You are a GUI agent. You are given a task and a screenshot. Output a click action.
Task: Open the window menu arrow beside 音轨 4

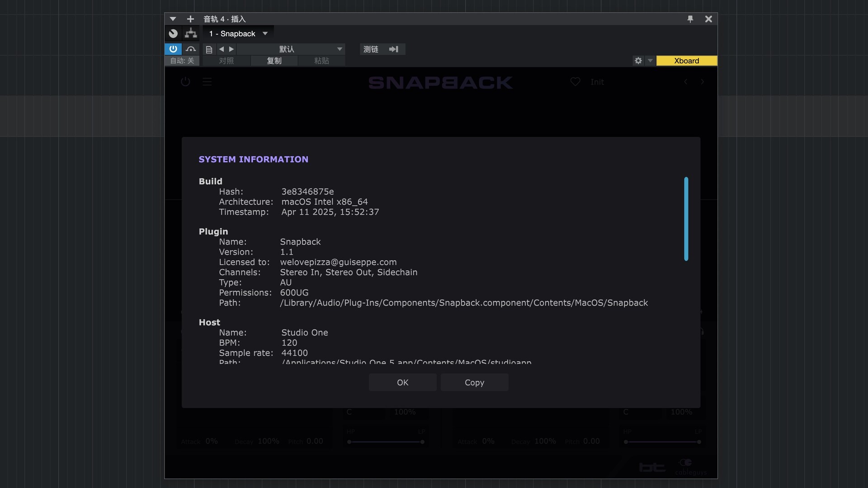(173, 19)
